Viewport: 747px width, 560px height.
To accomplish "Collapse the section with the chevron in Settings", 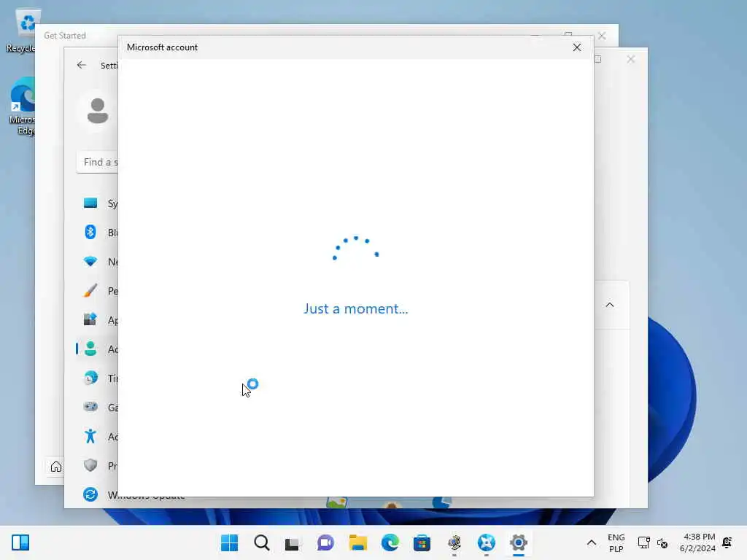I will [610, 305].
